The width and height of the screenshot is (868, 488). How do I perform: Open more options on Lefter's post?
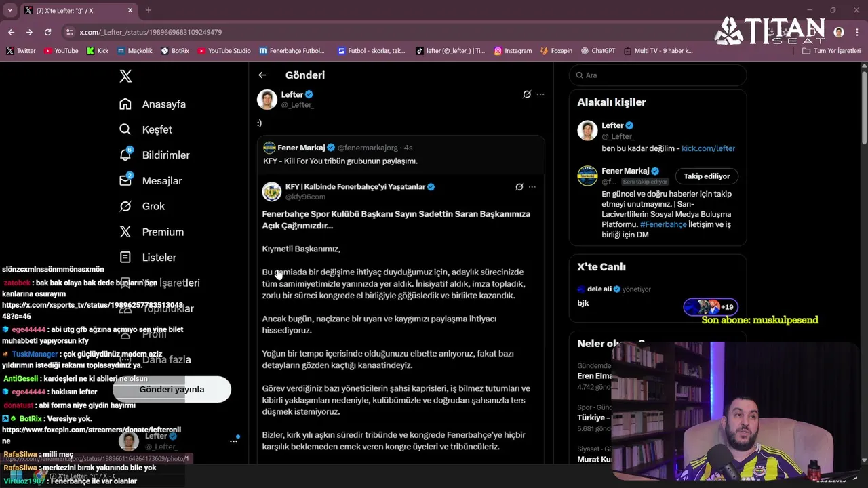click(x=540, y=94)
